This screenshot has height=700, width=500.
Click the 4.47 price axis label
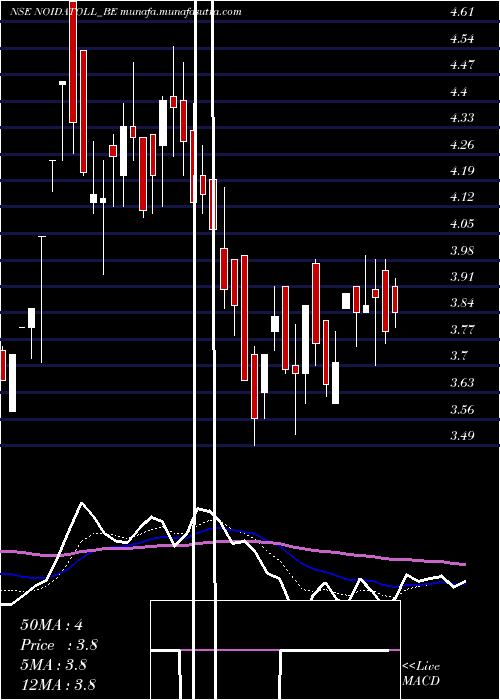pos(462,65)
